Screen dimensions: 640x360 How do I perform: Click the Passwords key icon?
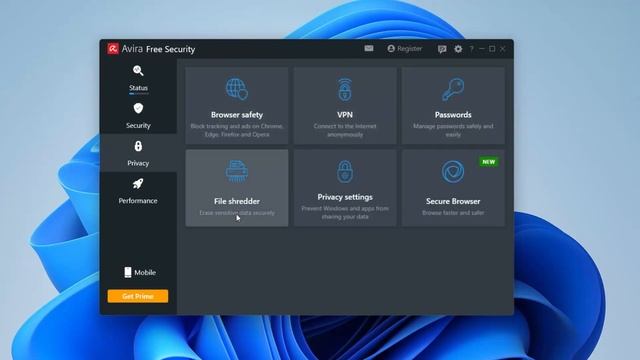pos(453,89)
